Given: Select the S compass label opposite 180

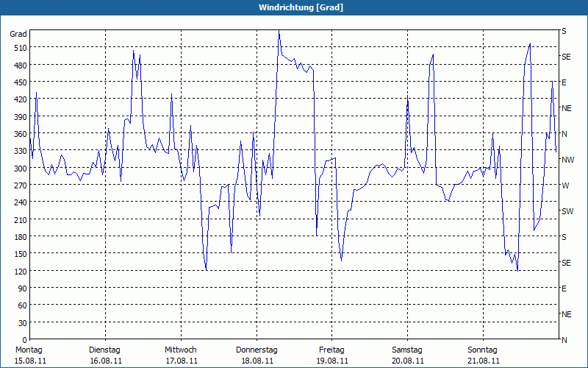Looking at the screenshot, I should point(564,237).
